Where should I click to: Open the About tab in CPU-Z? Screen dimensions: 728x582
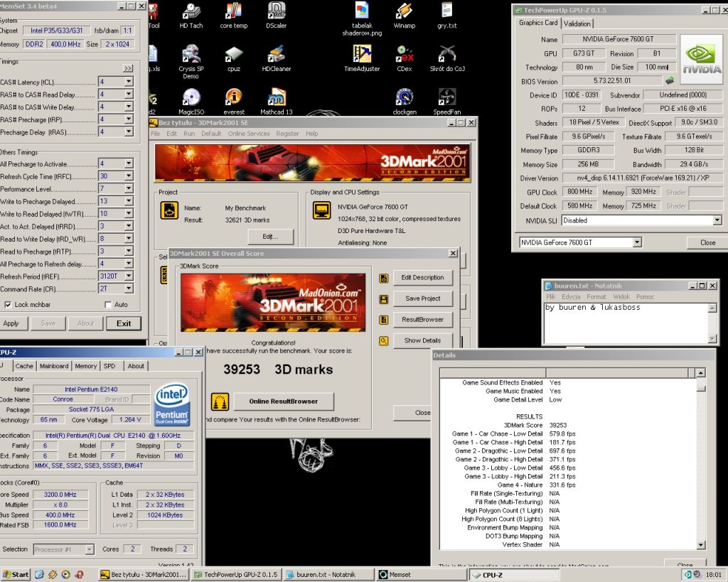click(x=136, y=366)
